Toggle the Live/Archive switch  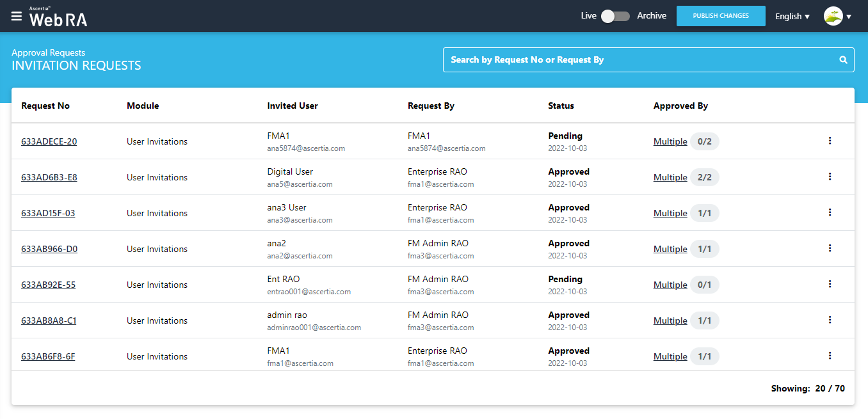615,16
